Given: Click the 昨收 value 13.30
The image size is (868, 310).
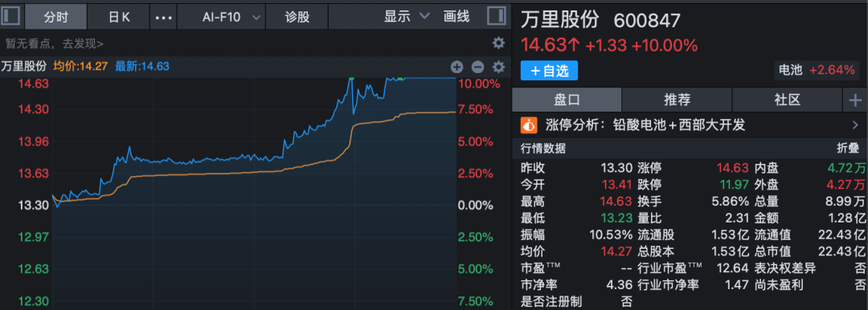Looking at the screenshot, I should click(616, 168).
